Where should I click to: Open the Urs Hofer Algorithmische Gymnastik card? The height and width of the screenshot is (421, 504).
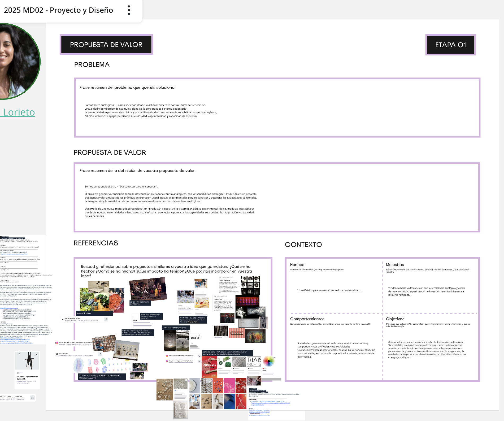27,377
